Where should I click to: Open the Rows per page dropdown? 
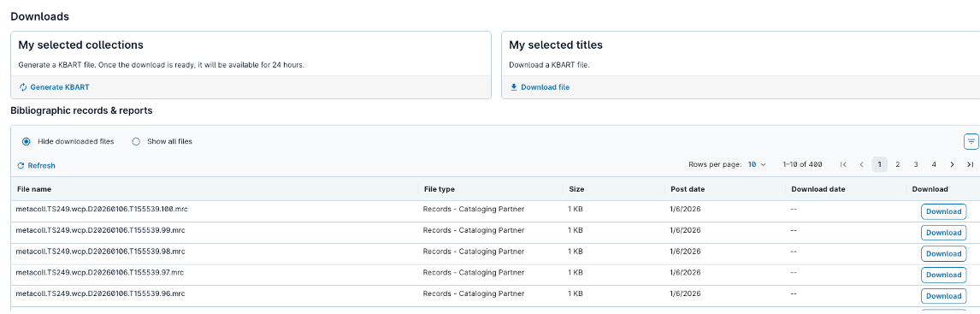point(757,164)
